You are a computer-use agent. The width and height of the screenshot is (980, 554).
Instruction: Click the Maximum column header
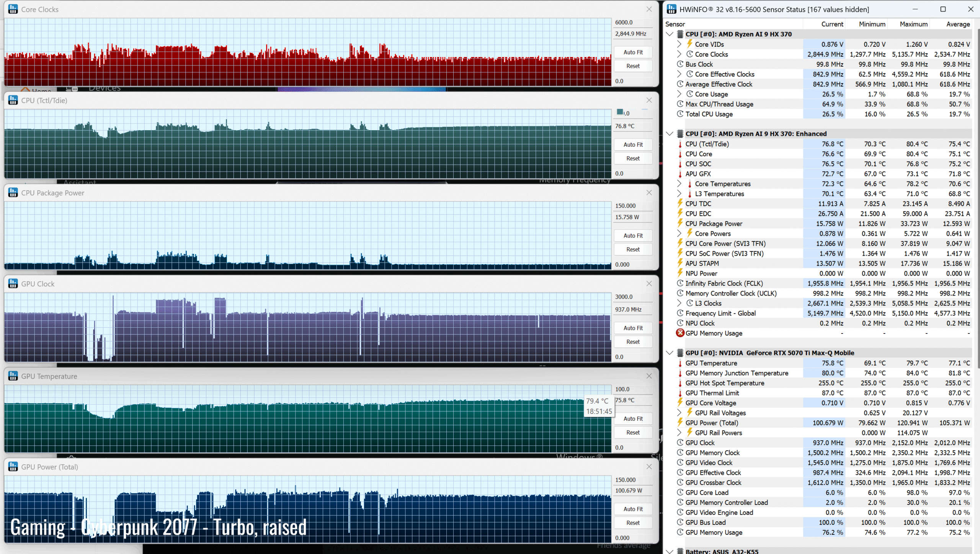[913, 24]
